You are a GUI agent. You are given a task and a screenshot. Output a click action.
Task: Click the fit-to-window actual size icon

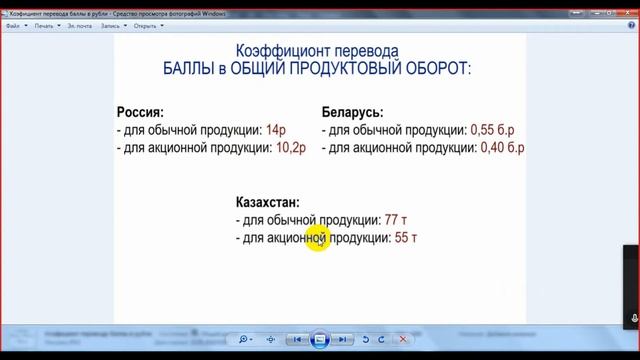[x=270, y=339]
